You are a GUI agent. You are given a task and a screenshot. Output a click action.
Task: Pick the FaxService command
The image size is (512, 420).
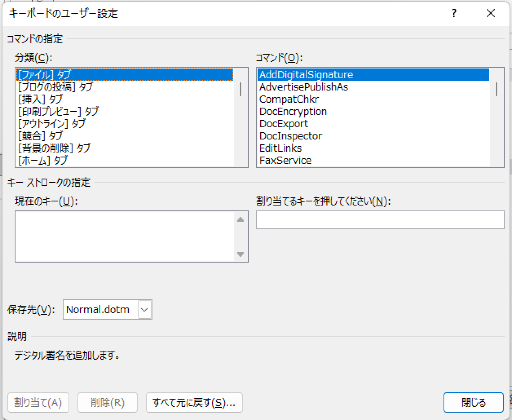click(373, 160)
